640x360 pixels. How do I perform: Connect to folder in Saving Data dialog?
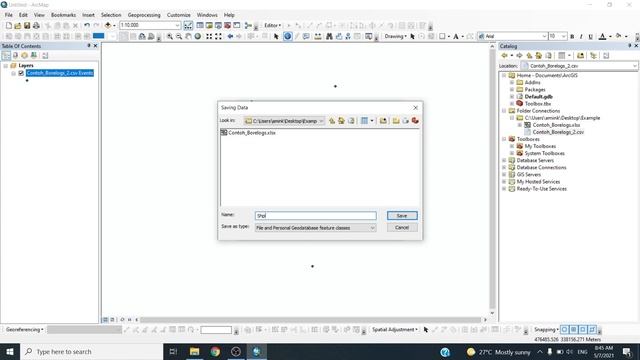(x=383, y=121)
